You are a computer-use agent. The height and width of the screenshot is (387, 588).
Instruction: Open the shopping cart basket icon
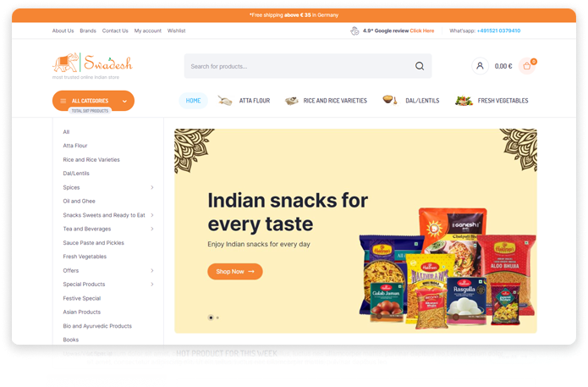click(x=527, y=66)
